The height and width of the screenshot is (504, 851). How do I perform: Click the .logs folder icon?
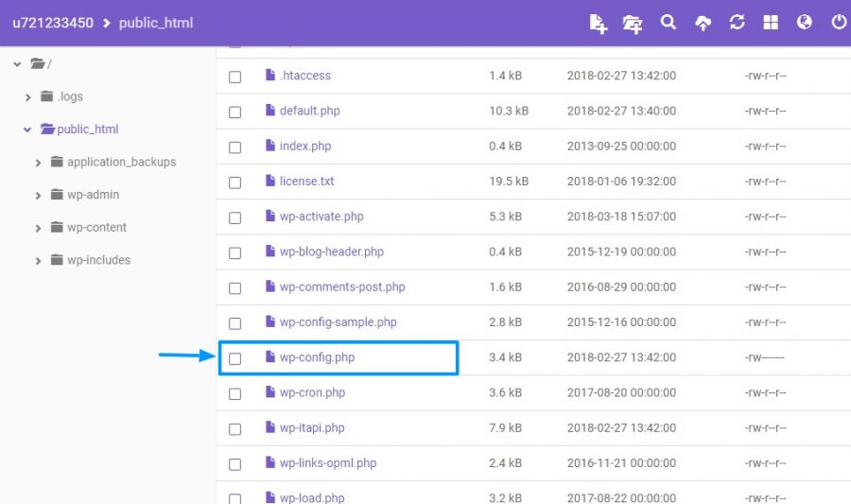(x=47, y=96)
